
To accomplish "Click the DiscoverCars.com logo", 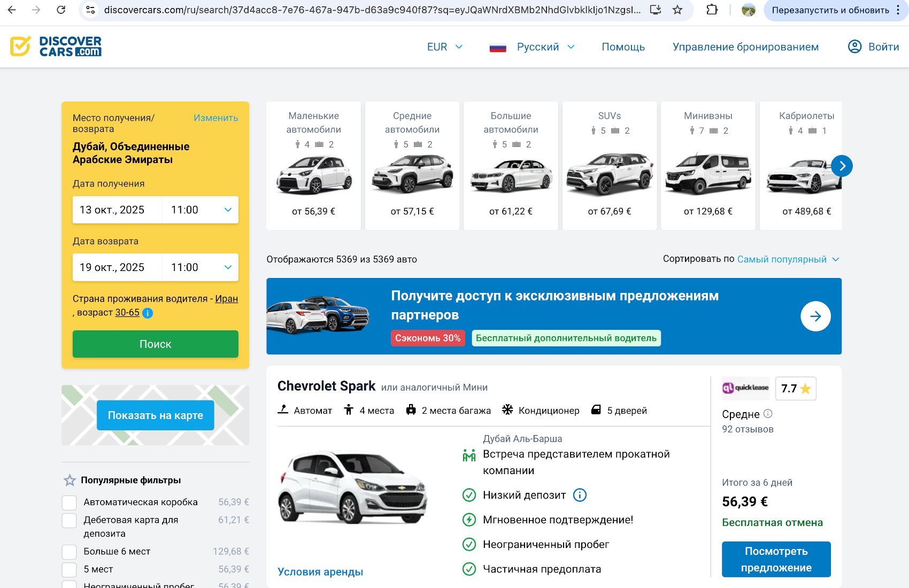I will pyautogui.click(x=56, y=47).
